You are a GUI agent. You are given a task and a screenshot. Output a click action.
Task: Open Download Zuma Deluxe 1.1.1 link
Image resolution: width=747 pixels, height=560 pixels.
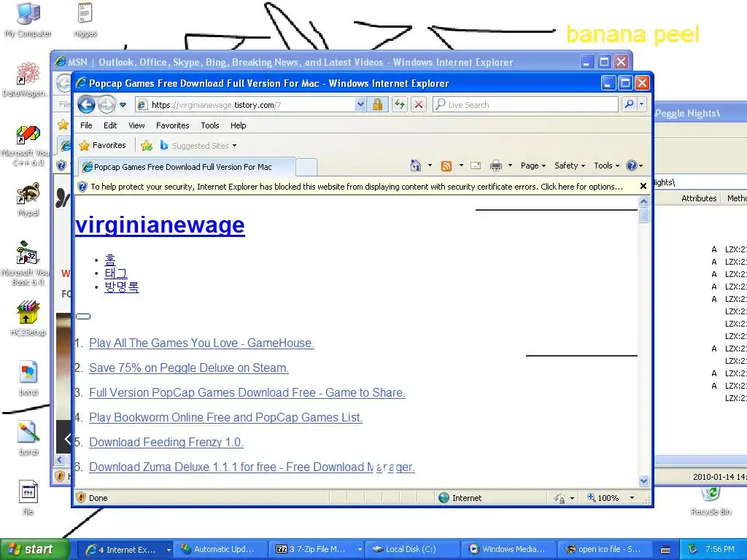tap(252, 467)
